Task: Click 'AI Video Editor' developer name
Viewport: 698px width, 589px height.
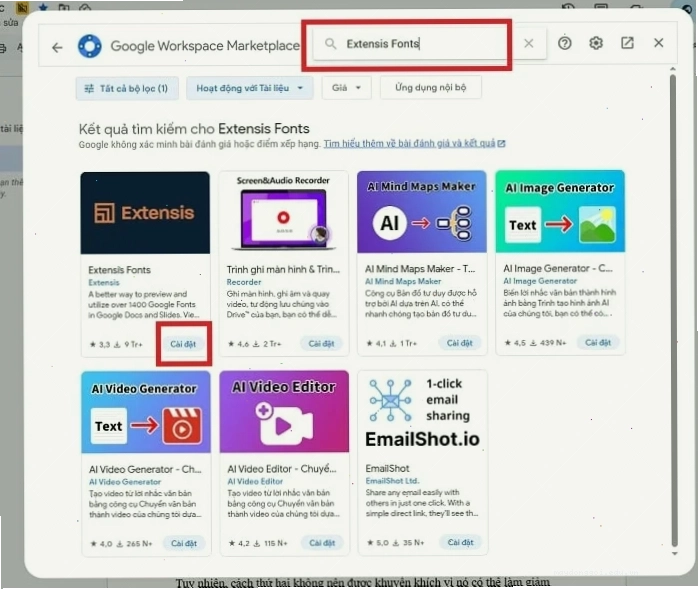Action: 255,481
